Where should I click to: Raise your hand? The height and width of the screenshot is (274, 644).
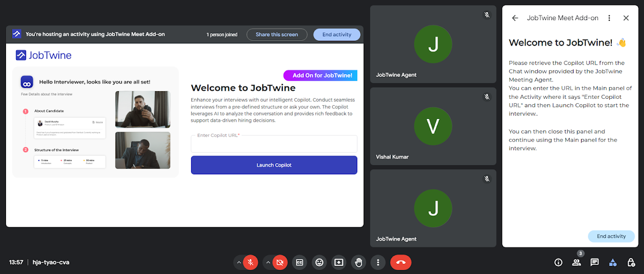click(x=358, y=262)
